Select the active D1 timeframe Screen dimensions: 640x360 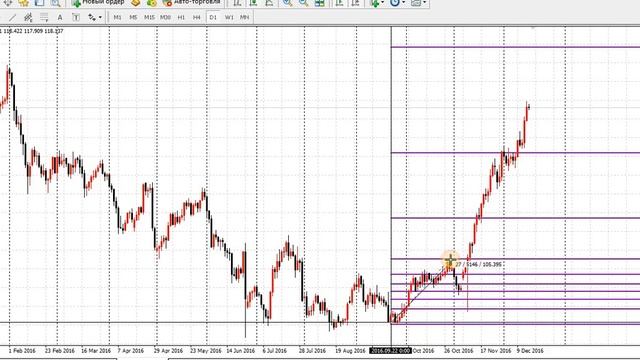click(213, 17)
